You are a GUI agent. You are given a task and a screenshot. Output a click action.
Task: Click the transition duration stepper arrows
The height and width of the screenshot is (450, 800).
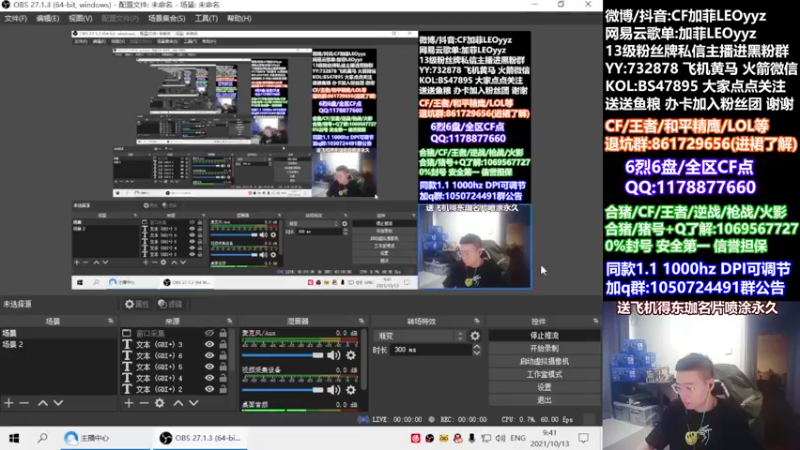[x=477, y=350]
